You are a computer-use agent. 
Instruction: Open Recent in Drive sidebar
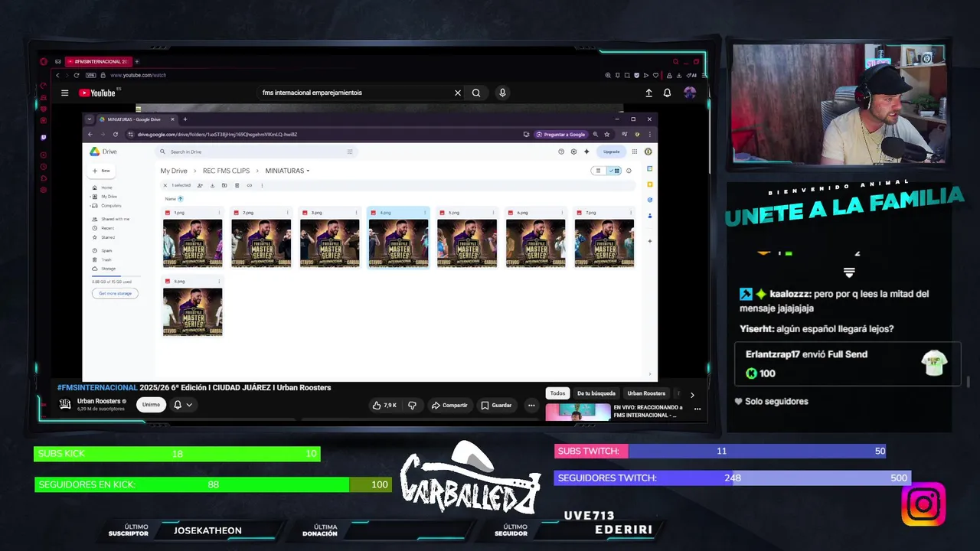(107, 228)
